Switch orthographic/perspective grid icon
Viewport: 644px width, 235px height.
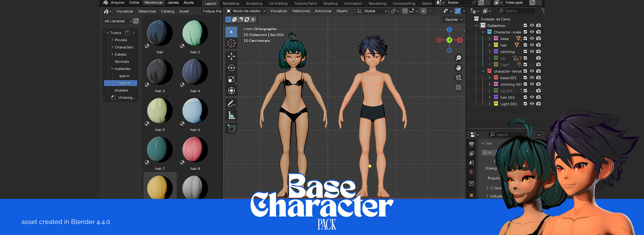tap(458, 87)
